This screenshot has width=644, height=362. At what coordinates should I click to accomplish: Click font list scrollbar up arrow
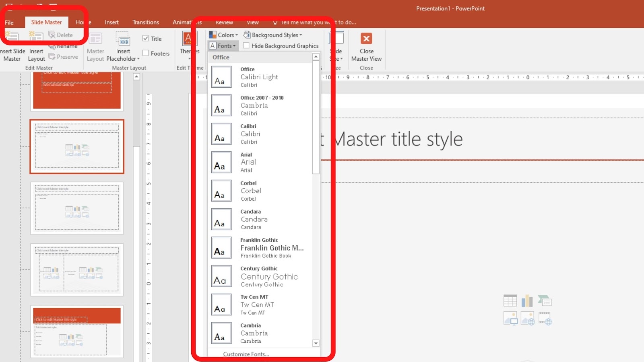316,57
